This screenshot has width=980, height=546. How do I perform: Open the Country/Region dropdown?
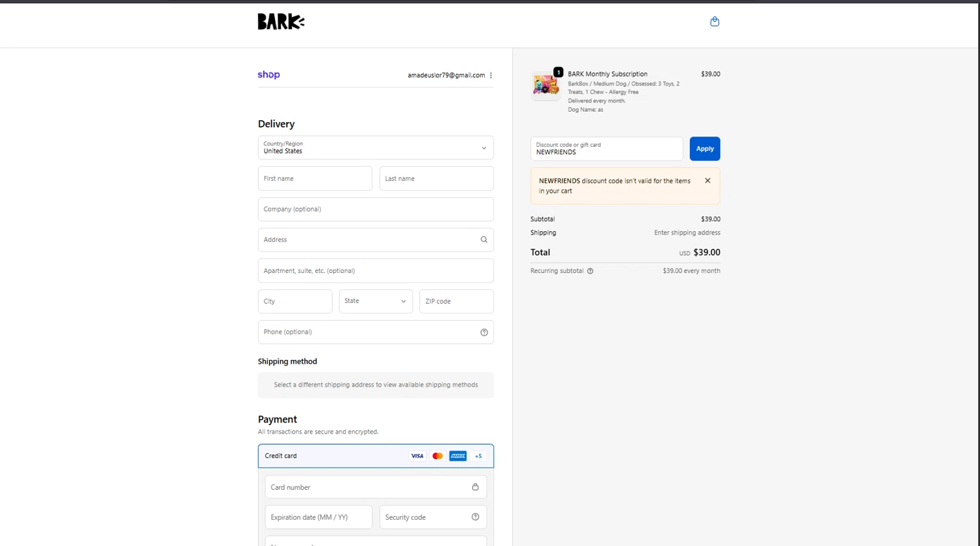[x=376, y=148]
